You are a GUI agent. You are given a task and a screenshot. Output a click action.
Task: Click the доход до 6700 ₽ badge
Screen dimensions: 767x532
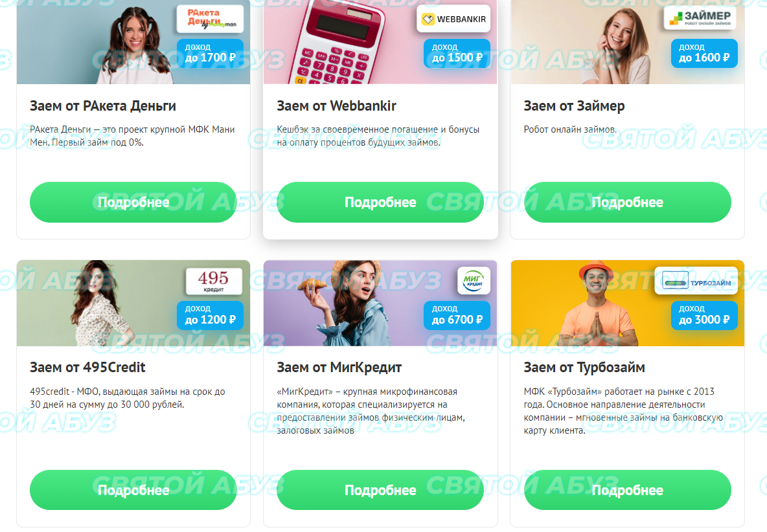pyautogui.click(x=457, y=315)
